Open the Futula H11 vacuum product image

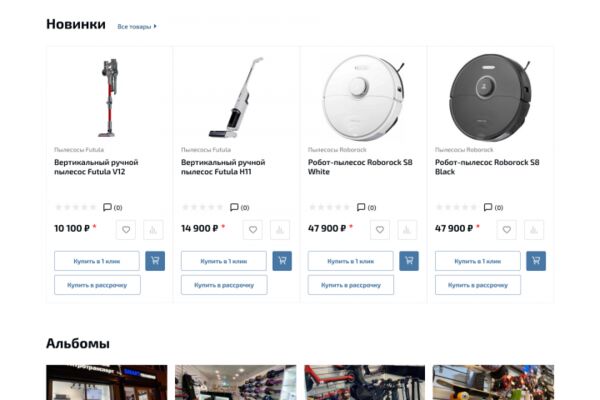[236, 97]
